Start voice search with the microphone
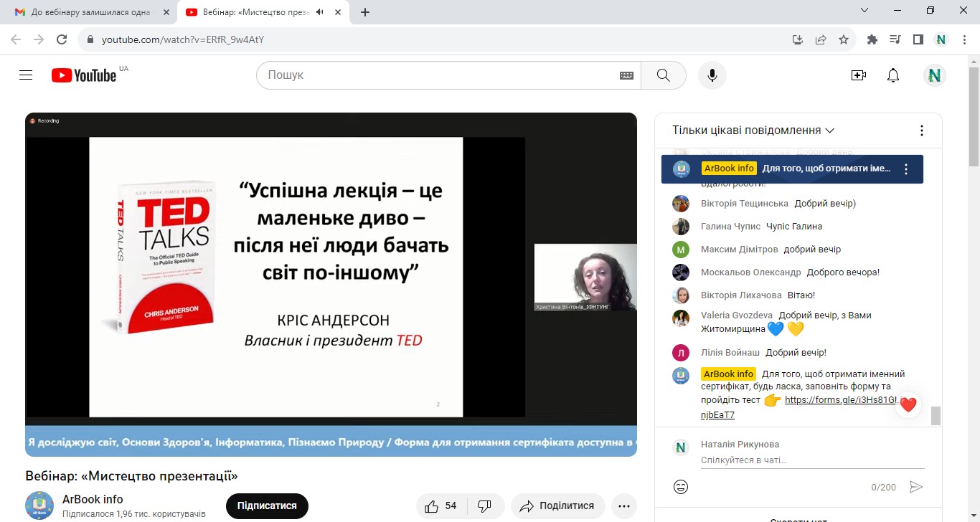The image size is (980, 522). [x=712, y=75]
